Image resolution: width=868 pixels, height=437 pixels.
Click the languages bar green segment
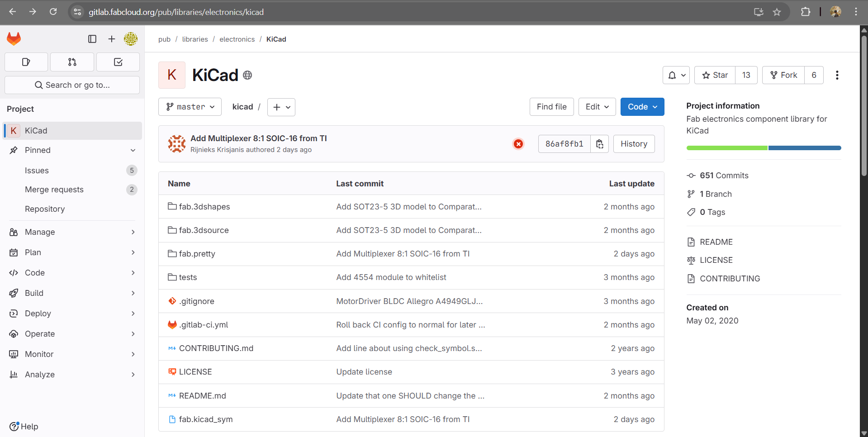(x=727, y=148)
